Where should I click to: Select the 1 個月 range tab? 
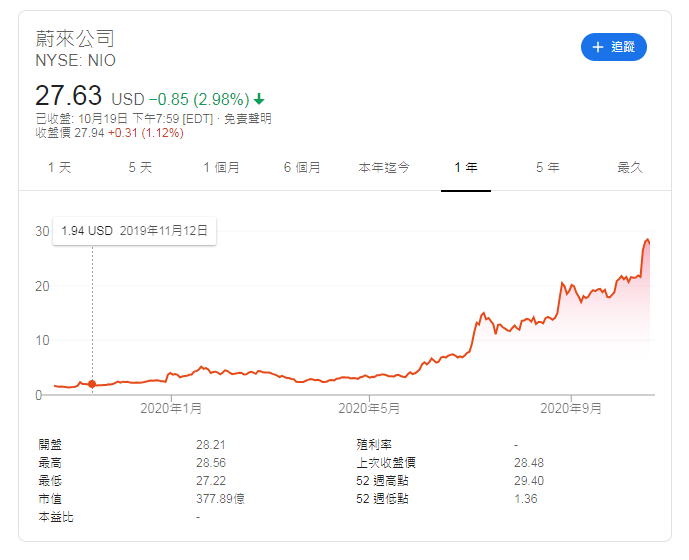(221, 167)
